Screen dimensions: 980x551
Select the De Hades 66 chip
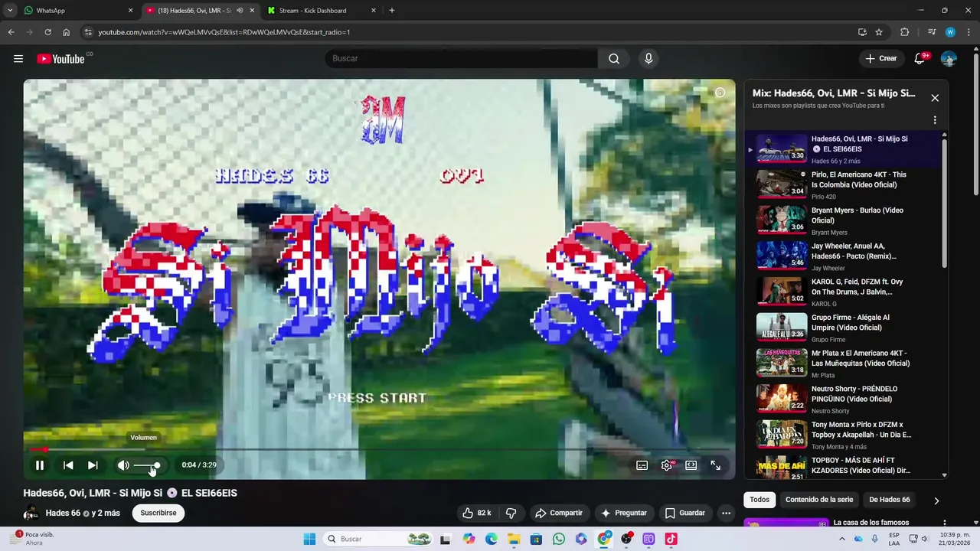890,500
